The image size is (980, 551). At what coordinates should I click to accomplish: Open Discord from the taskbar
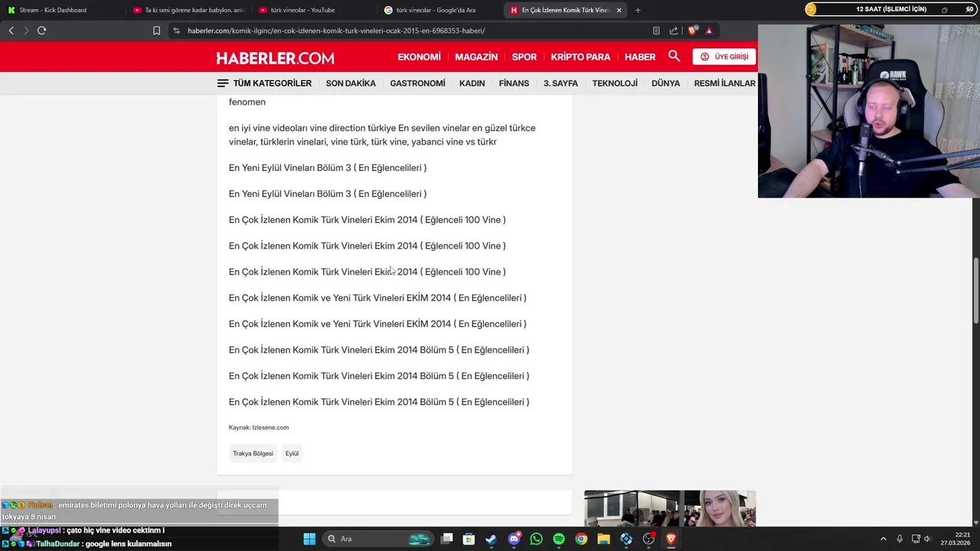pos(514,539)
